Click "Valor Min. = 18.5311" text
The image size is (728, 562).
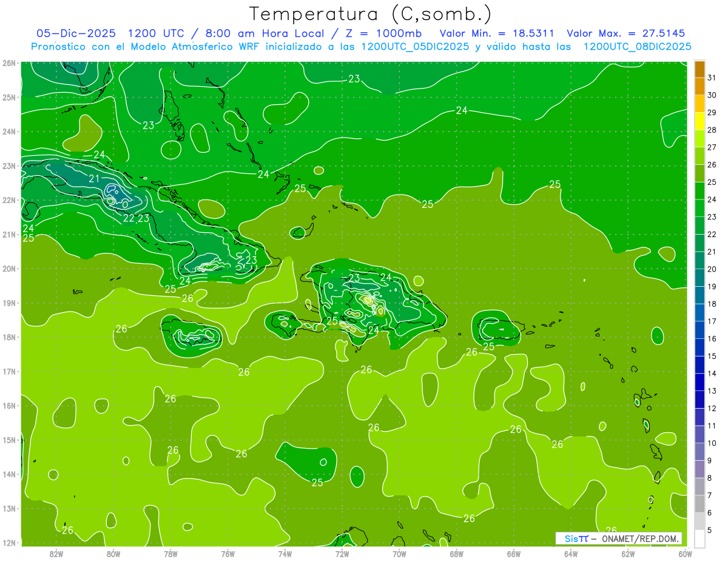pyautogui.click(x=496, y=33)
